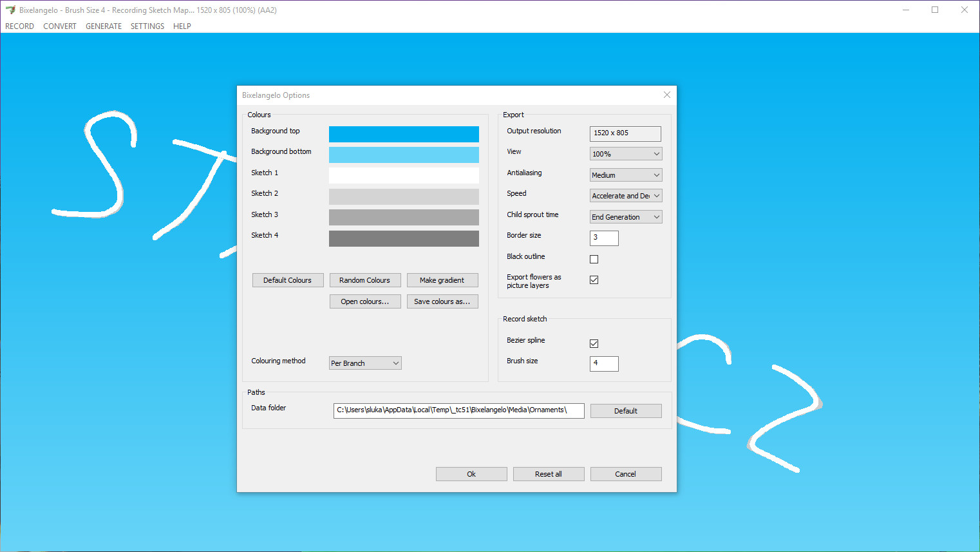The height and width of the screenshot is (552, 980).
Task: Click the Border size input field
Action: point(604,238)
